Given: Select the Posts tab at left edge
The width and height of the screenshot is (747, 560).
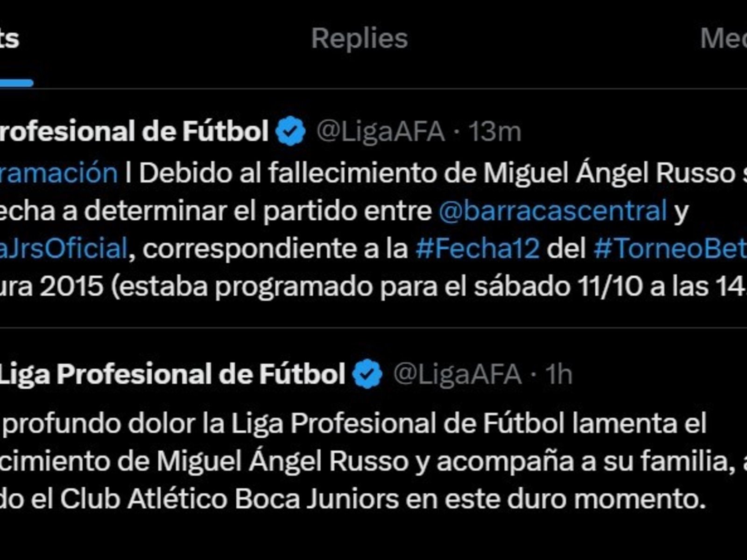Looking at the screenshot, I should tap(9, 38).
